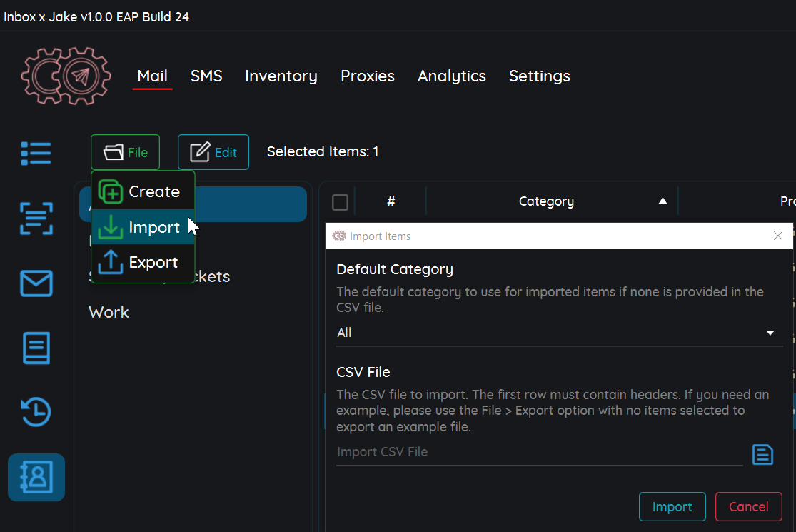
Task: Toggle the select-all checkbox in table header
Action: pos(341,202)
